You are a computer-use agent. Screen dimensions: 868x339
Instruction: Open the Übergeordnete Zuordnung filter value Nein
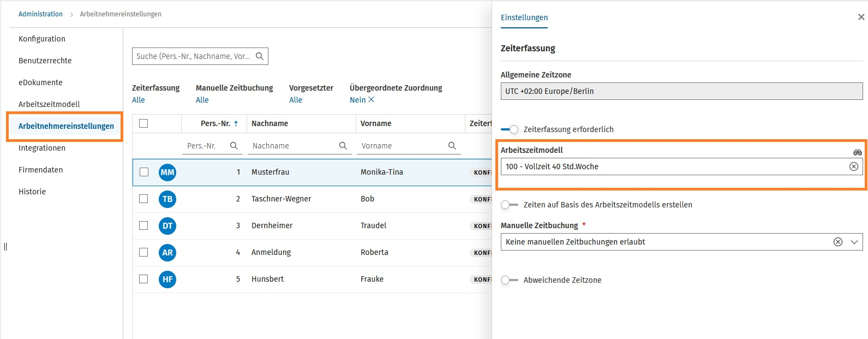tap(358, 100)
